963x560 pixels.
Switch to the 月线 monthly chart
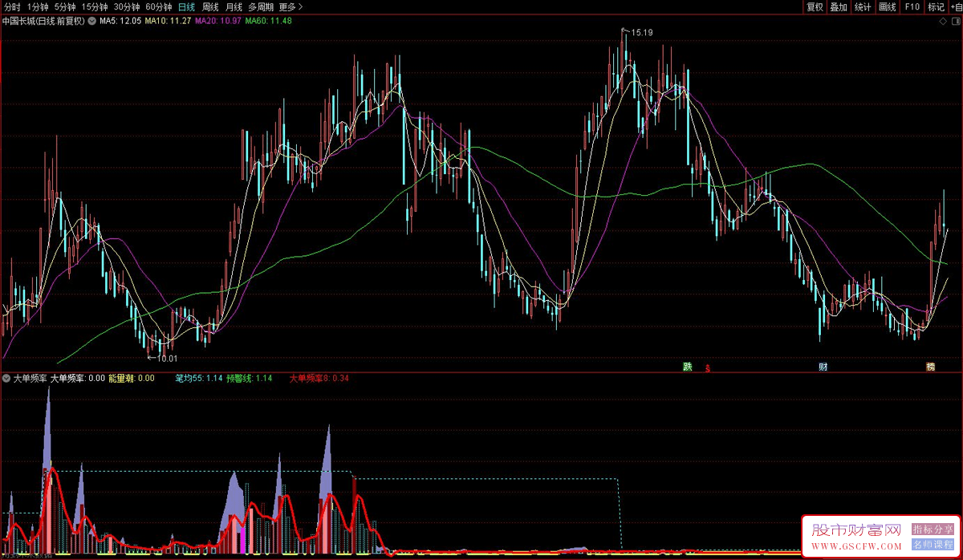point(234,6)
